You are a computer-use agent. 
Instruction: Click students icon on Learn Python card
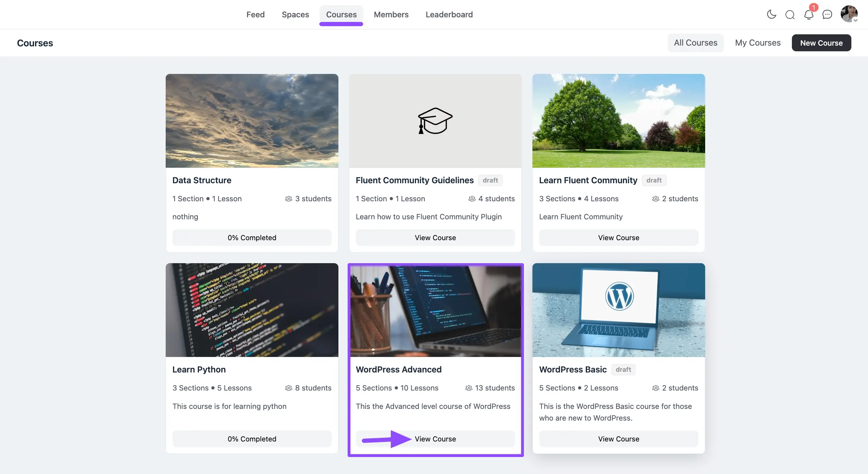tap(289, 388)
